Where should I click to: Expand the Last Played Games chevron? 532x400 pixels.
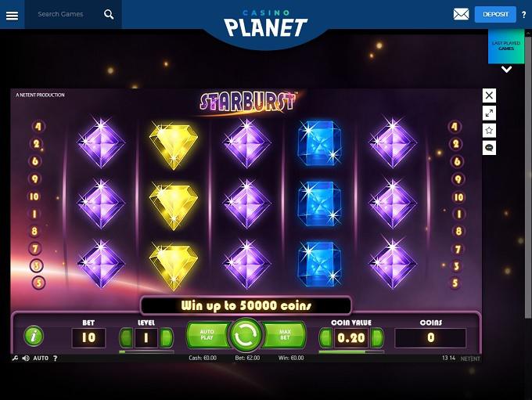(x=506, y=70)
